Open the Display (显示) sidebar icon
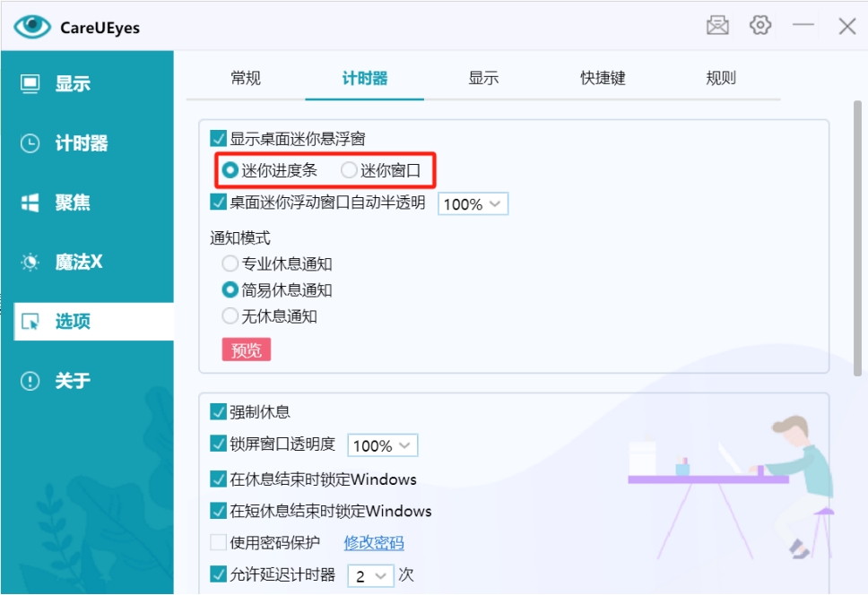This screenshot has width=868, height=595. click(x=30, y=84)
